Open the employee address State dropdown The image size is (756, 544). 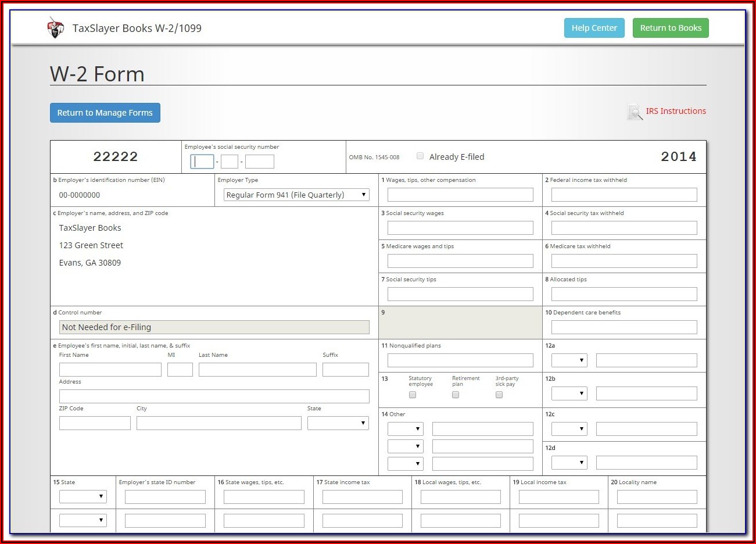click(x=338, y=423)
